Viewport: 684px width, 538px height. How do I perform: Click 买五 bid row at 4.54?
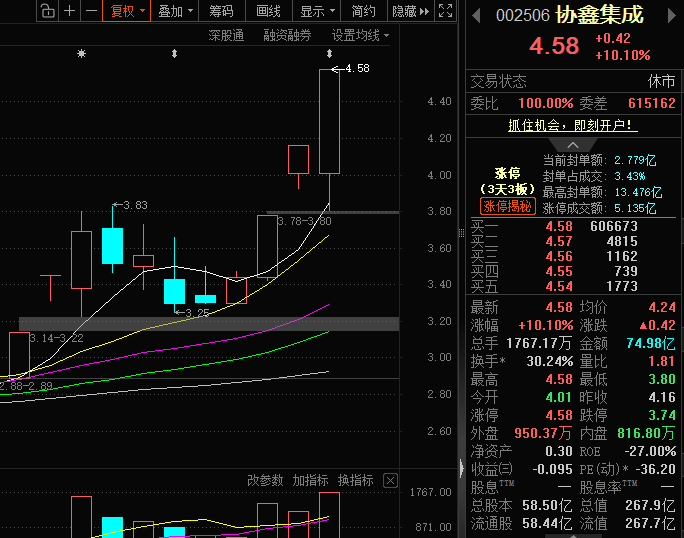pos(573,287)
